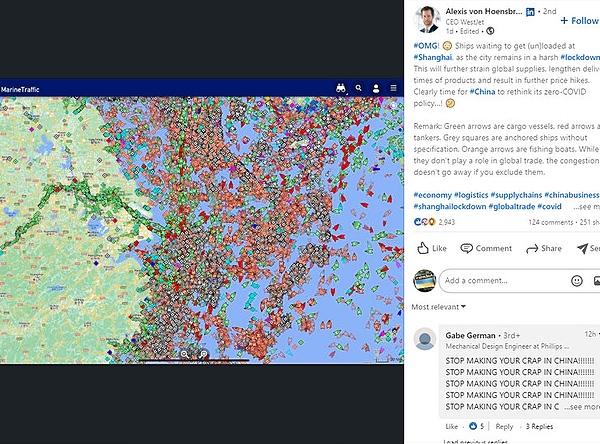Open Alexis von Hoensbroech profile photo

[x=427, y=20]
